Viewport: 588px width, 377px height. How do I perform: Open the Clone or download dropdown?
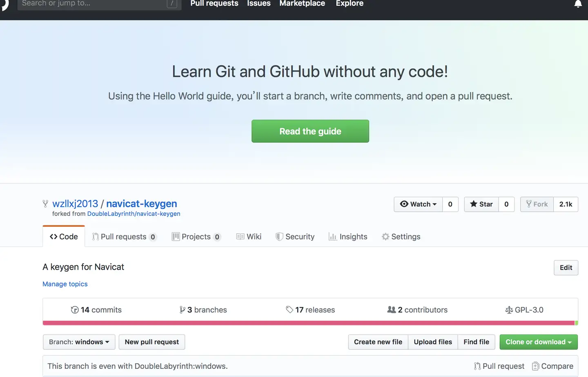pos(539,342)
